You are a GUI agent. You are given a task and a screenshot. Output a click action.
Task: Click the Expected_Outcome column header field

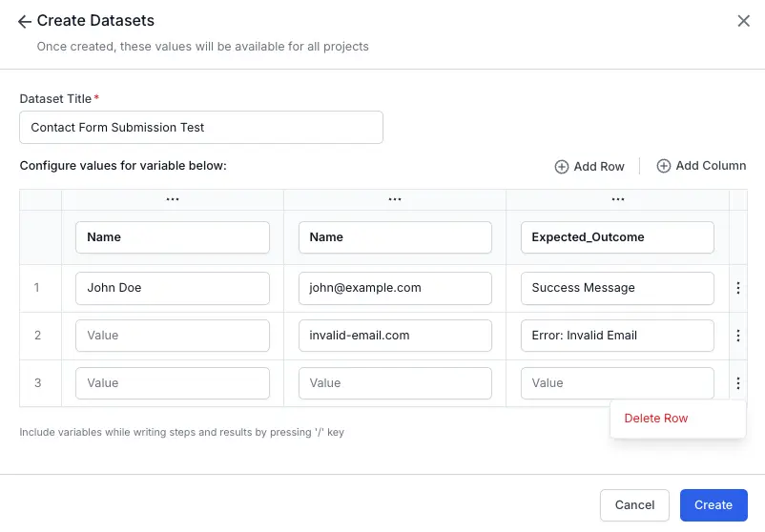point(617,237)
